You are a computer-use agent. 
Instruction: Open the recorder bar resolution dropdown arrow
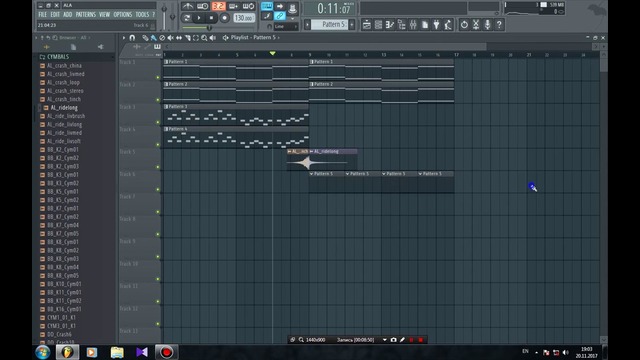point(384,340)
